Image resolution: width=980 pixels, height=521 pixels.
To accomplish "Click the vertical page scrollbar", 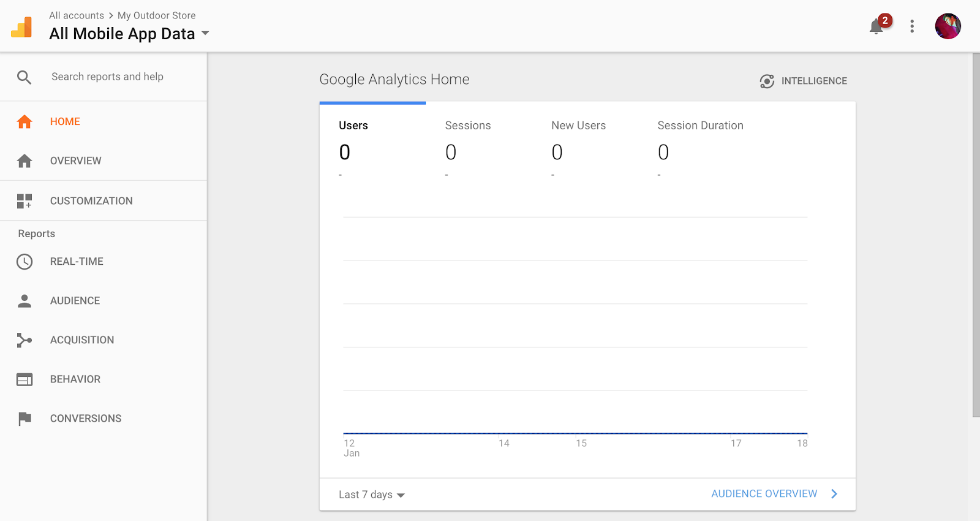I will [976, 235].
